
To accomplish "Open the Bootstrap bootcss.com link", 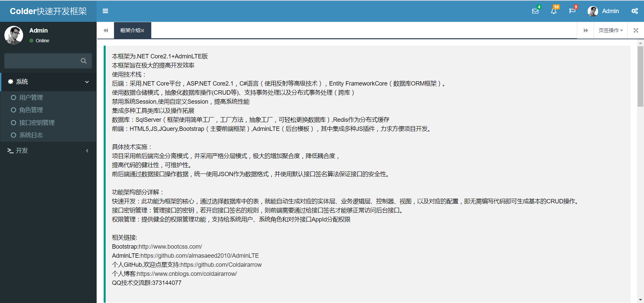I will 170,247.
